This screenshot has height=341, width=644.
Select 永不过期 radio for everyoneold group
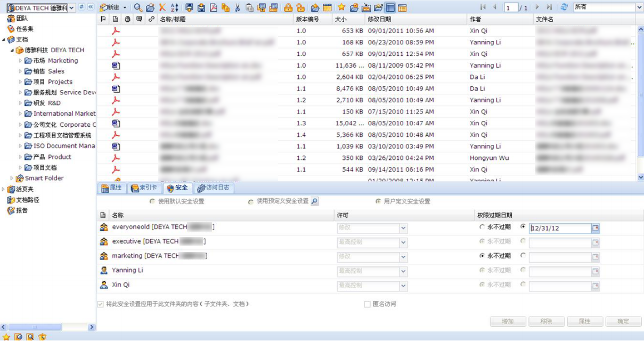click(x=483, y=227)
